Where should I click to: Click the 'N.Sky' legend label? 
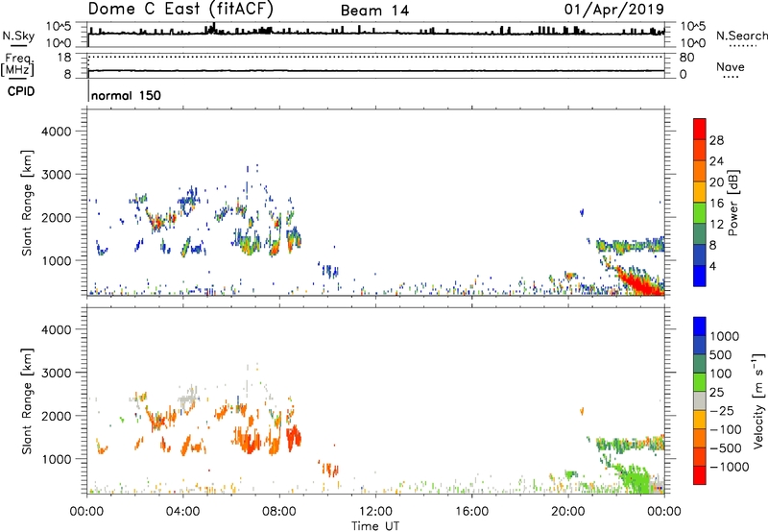18,36
